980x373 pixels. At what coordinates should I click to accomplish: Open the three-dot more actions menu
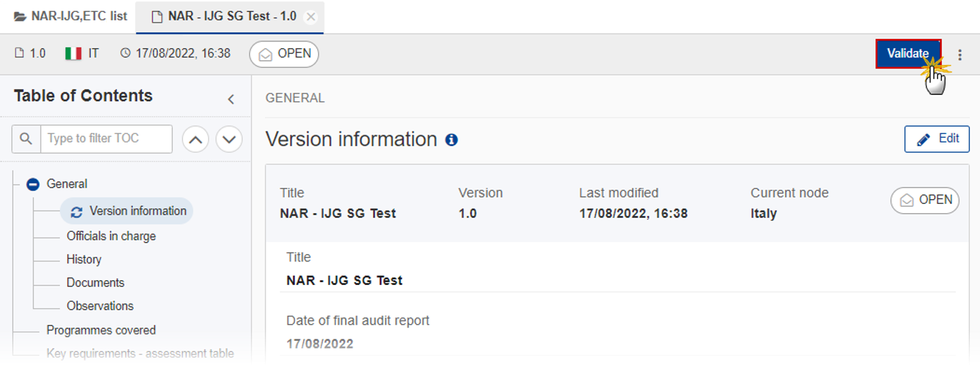pos(960,54)
